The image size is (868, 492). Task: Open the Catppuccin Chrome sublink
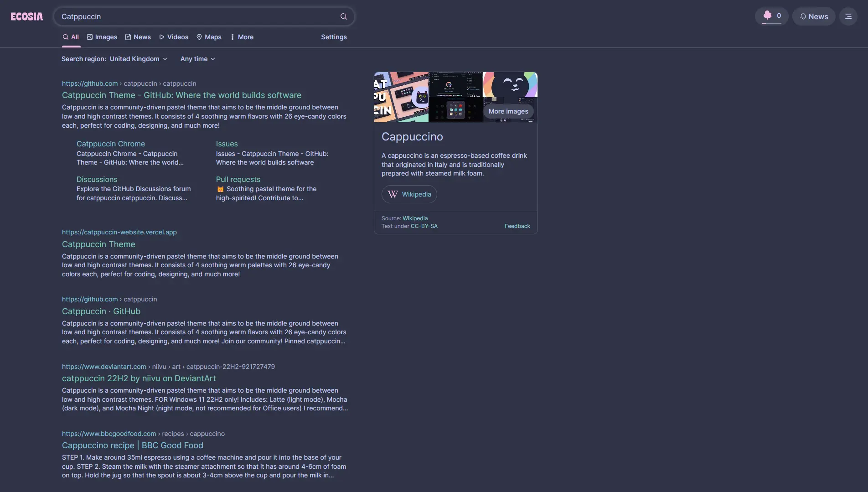pyautogui.click(x=111, y=144)
